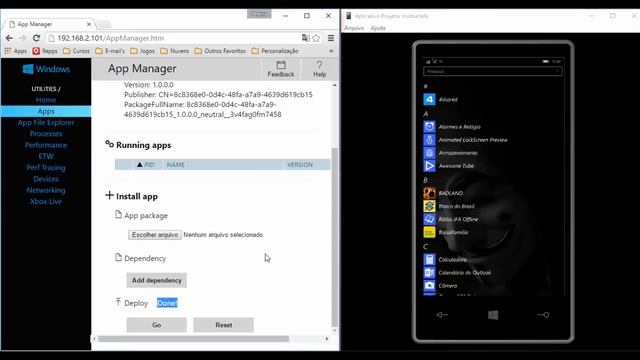Close the App Manager browser tab
This screenshot has height=360, width=640.
(89, 24)
